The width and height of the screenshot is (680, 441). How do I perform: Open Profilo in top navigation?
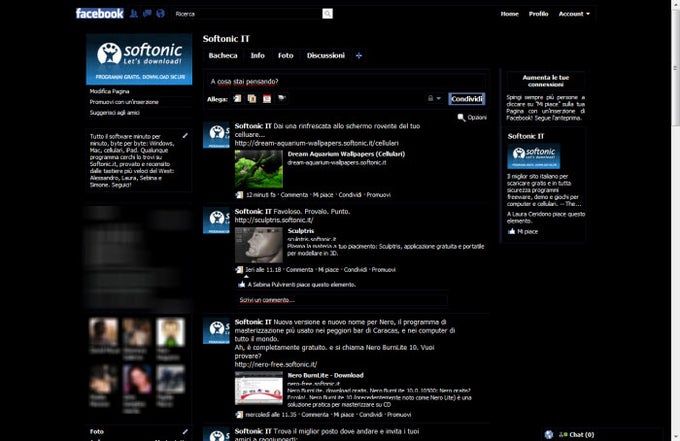pyautogui.click(x=538, y=14)
